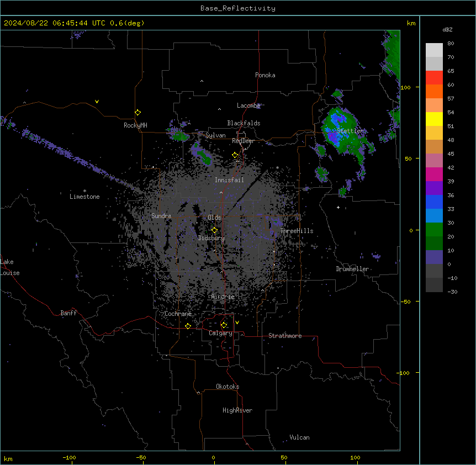The height and width of the screenshot is (465, 476).
Task: Click the Limestone label
Action: click(x=84, y=197)
